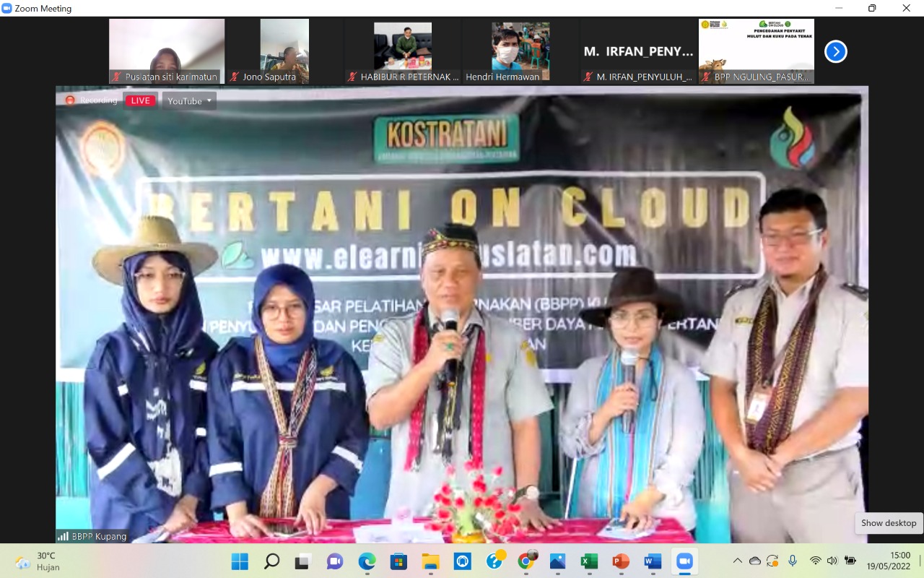Click the OneDrive cloud tray icon
This screenshot has width=924, height=578.
[x=755, y=561]
